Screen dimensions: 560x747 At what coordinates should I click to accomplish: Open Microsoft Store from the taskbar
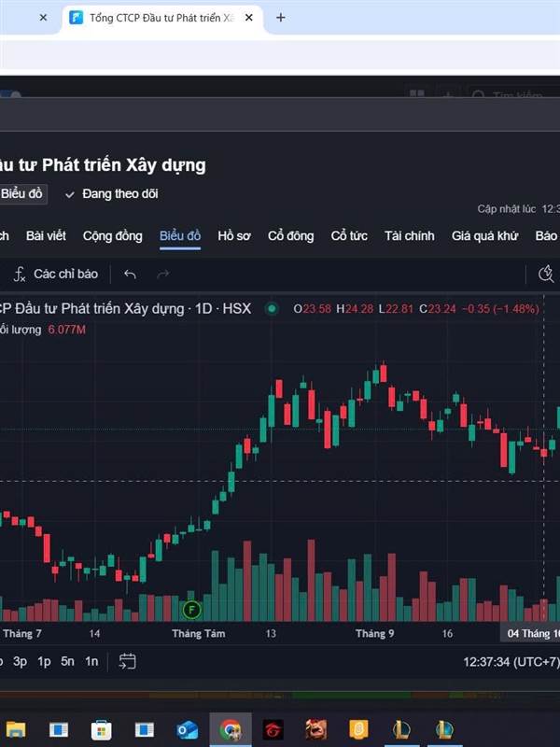[101, 729]
